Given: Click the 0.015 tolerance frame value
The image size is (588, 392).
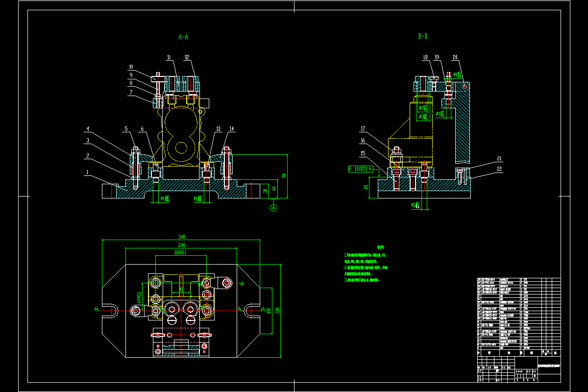Looking at the screenshot, I should coord(360,169).
